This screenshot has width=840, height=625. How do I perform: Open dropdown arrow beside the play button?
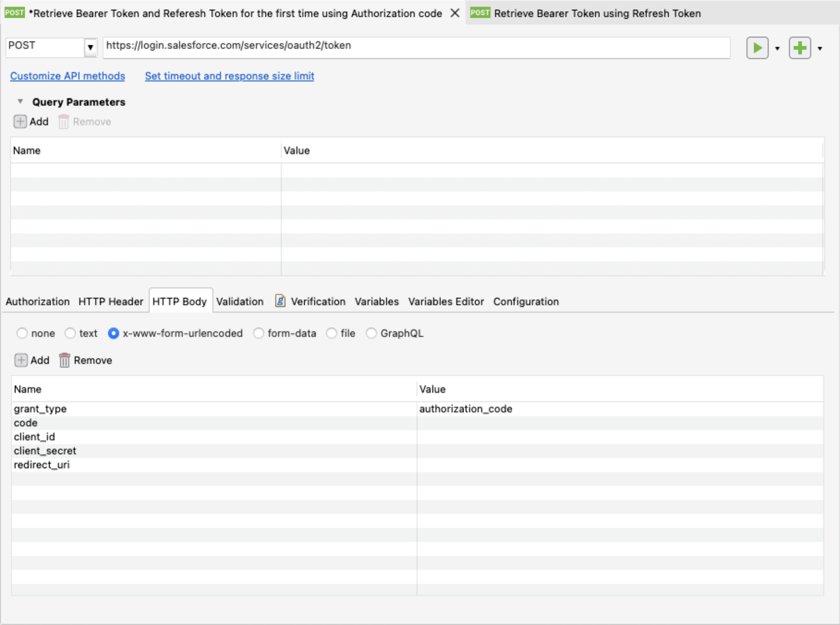pos(777,49)
